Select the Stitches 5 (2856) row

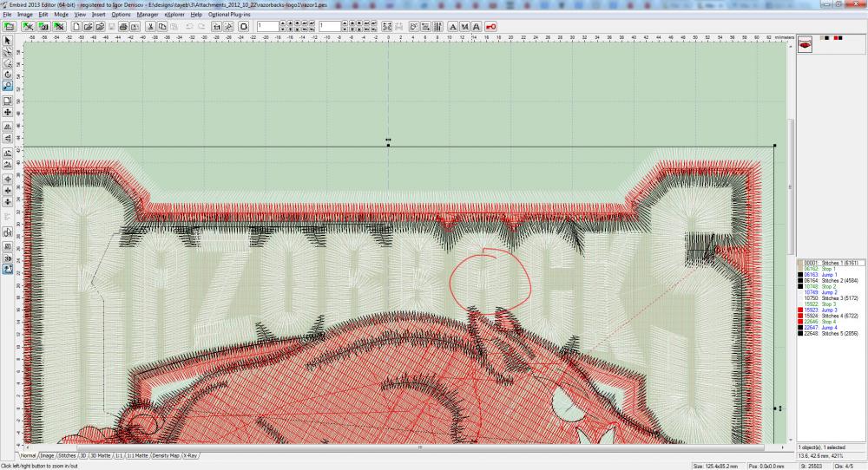(x=831, y=334)
